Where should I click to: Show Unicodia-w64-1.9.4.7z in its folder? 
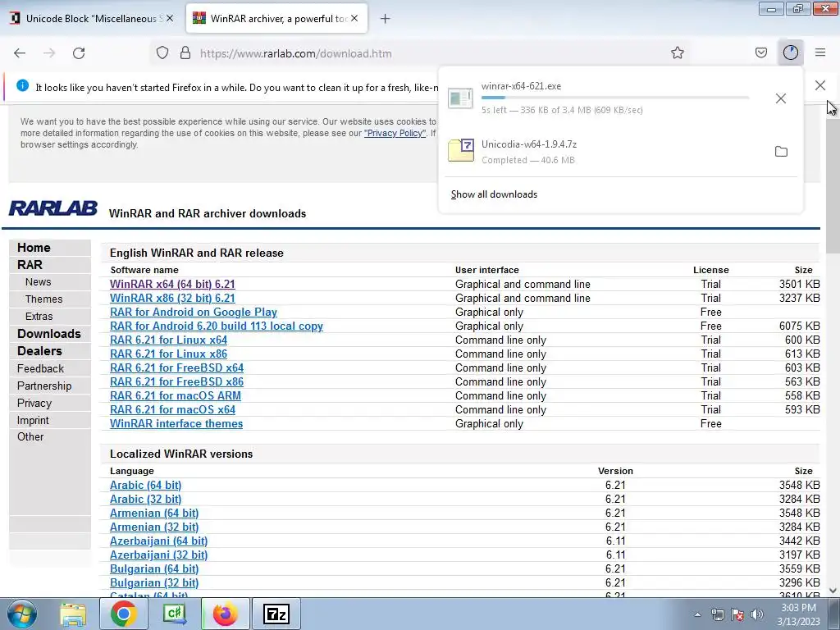pos(781,152)
